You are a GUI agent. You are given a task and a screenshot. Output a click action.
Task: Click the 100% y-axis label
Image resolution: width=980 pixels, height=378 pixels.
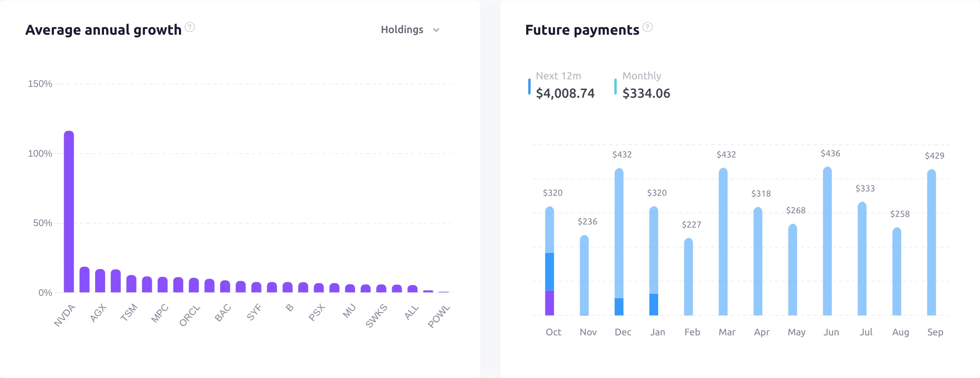(x=40, y=154)
